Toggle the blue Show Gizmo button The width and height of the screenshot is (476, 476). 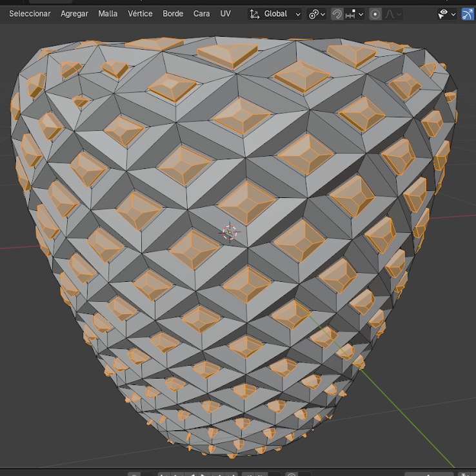pos(468,14)
